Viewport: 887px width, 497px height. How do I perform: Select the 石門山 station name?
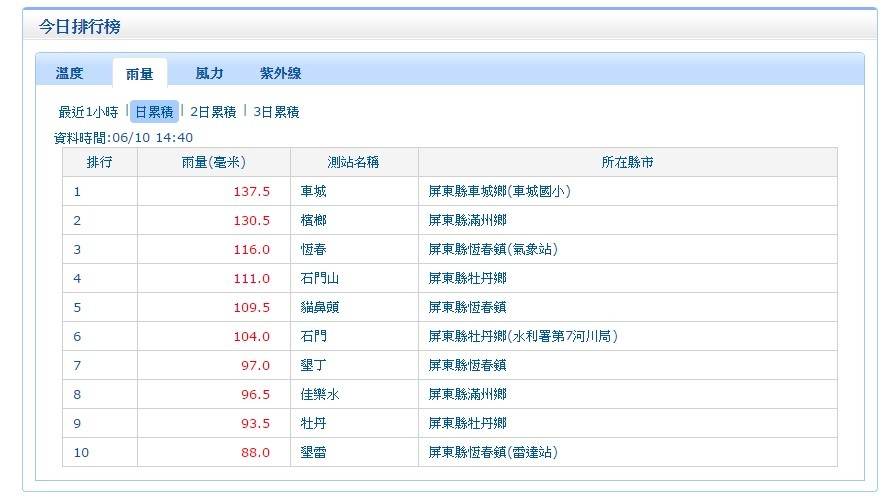click(319, 278)
